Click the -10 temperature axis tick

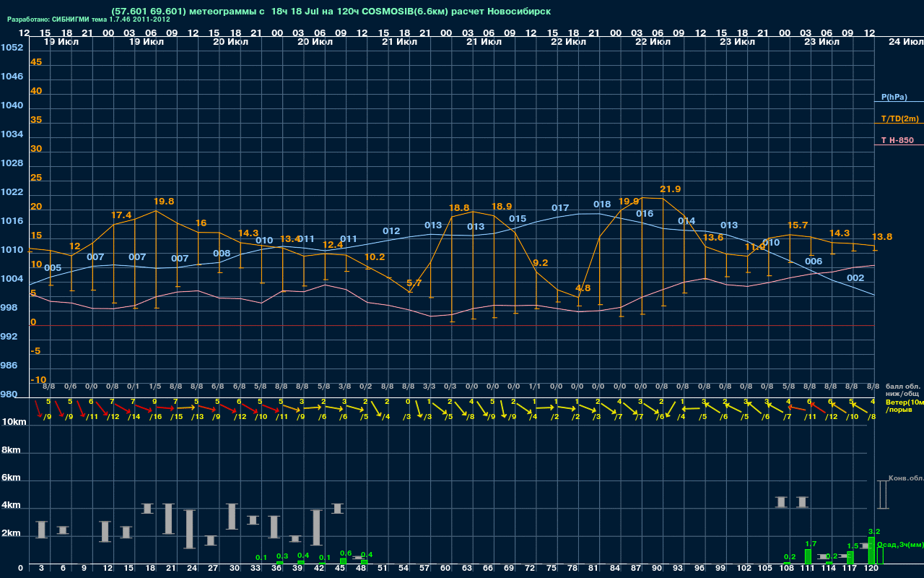point(38,380)
